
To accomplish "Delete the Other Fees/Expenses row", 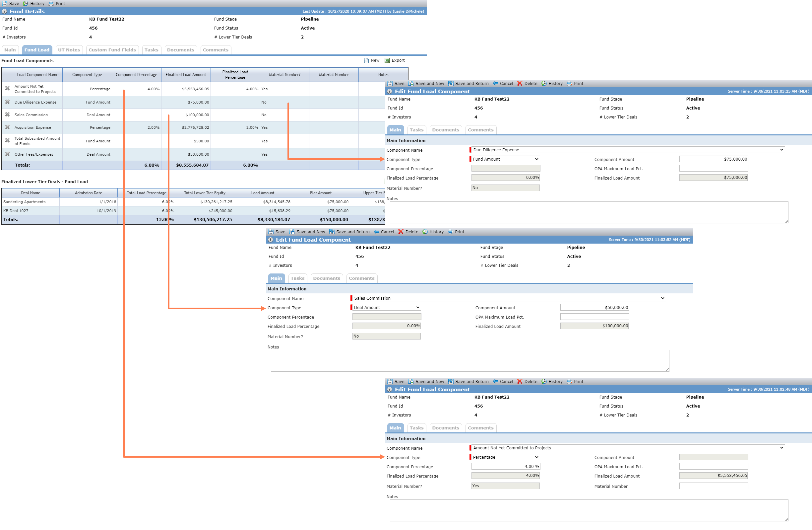I will 7,154.
